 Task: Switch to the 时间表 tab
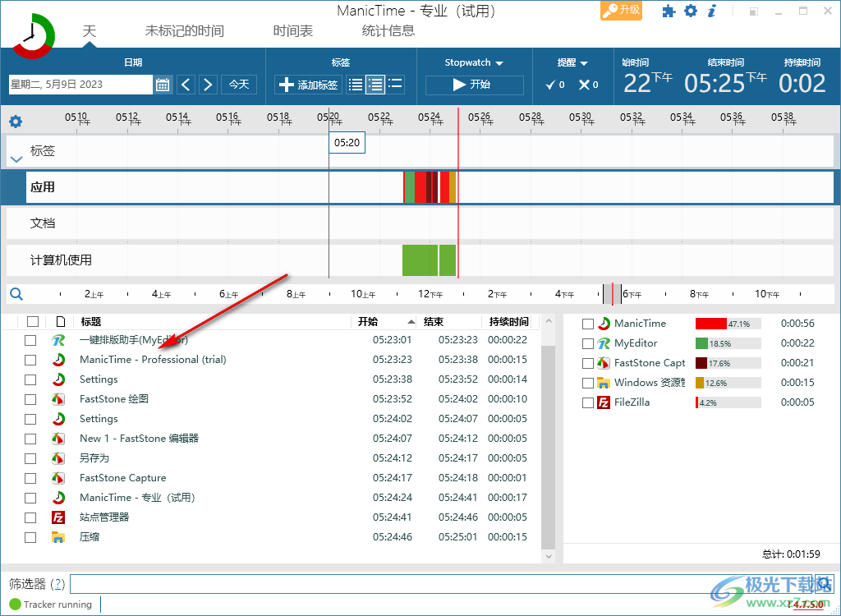pos(293,30)
